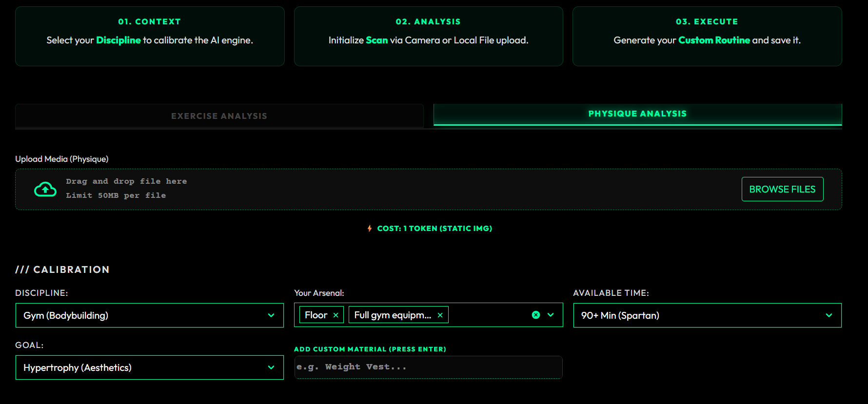Click the Browse Files button
868x404 pixels.
782,189
